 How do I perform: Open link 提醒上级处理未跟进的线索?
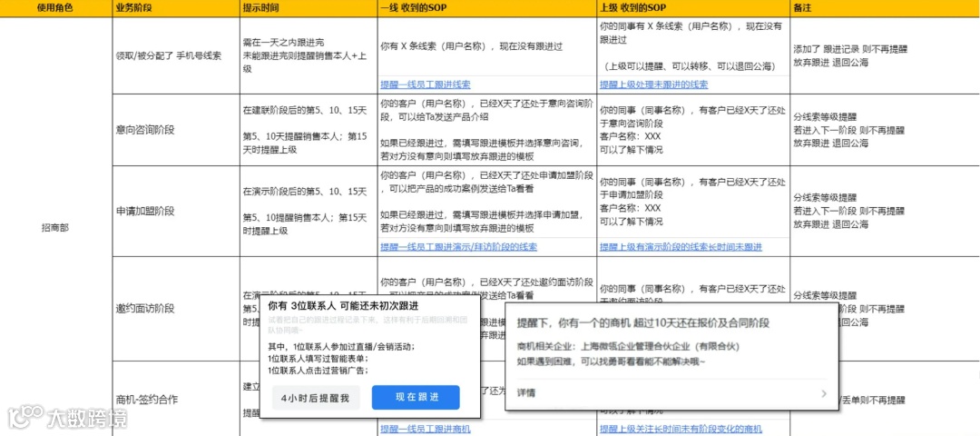click(x=653, y=84)
